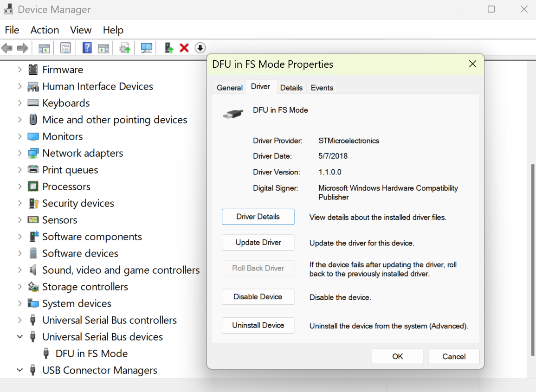Viewport: 536px width, 392px height.
Task: Click the Uninstall Device button
Action: [258, 325]
